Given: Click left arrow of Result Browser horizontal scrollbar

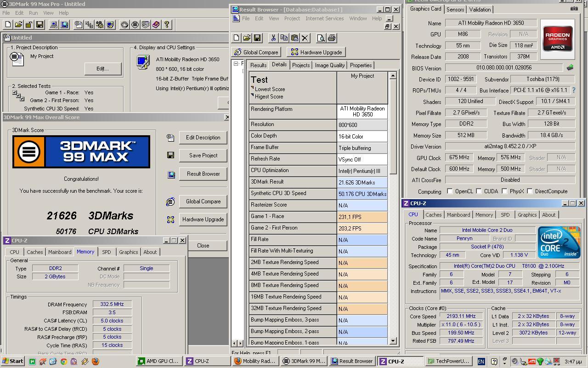Looking at the screenshot, I should 235,343.
